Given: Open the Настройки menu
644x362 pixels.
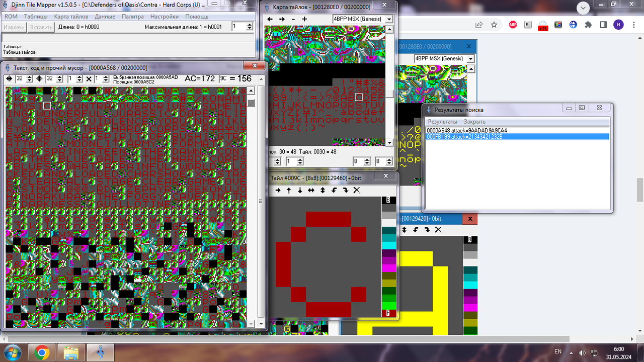Looking at the screenshot, I should point(165,17).
